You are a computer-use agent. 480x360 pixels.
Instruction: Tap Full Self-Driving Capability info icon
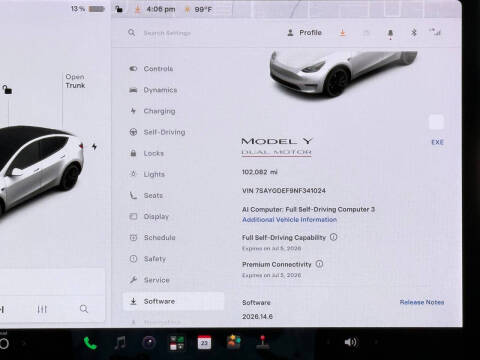333,237
